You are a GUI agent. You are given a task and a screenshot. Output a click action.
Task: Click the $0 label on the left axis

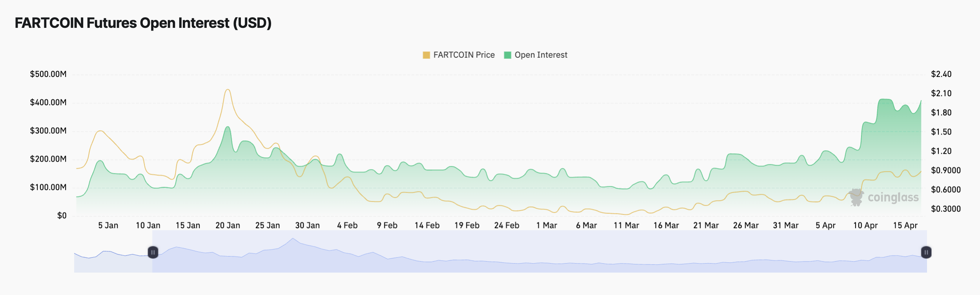62,216
